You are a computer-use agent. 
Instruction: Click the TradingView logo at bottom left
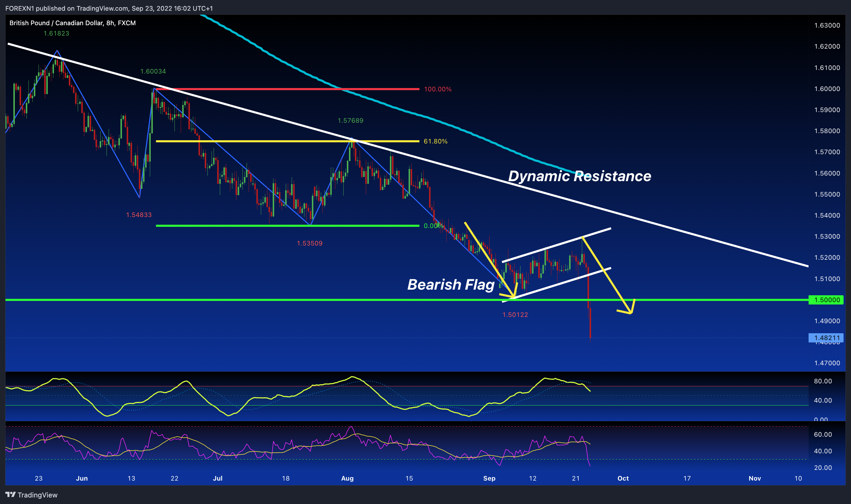31,495
